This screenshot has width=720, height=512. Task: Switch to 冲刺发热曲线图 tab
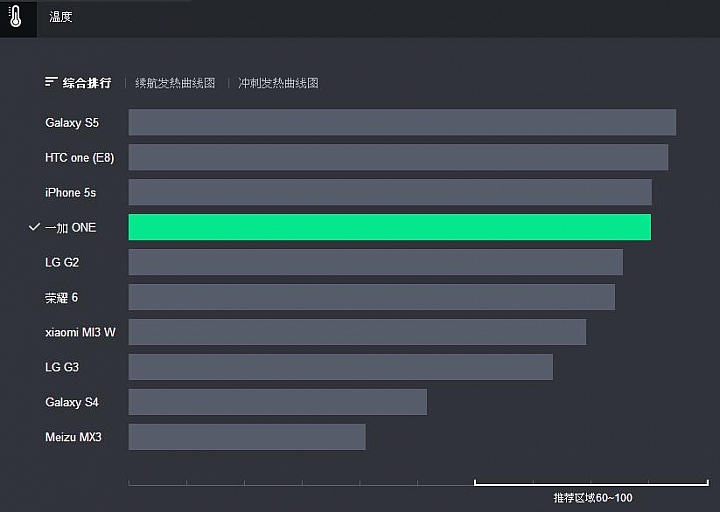[278, 83]
